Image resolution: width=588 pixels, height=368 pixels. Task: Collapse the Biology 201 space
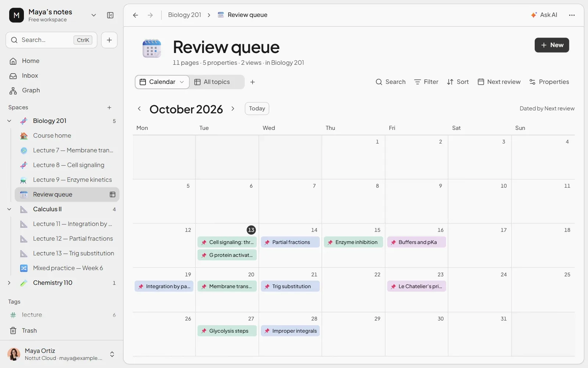(9, 121)
